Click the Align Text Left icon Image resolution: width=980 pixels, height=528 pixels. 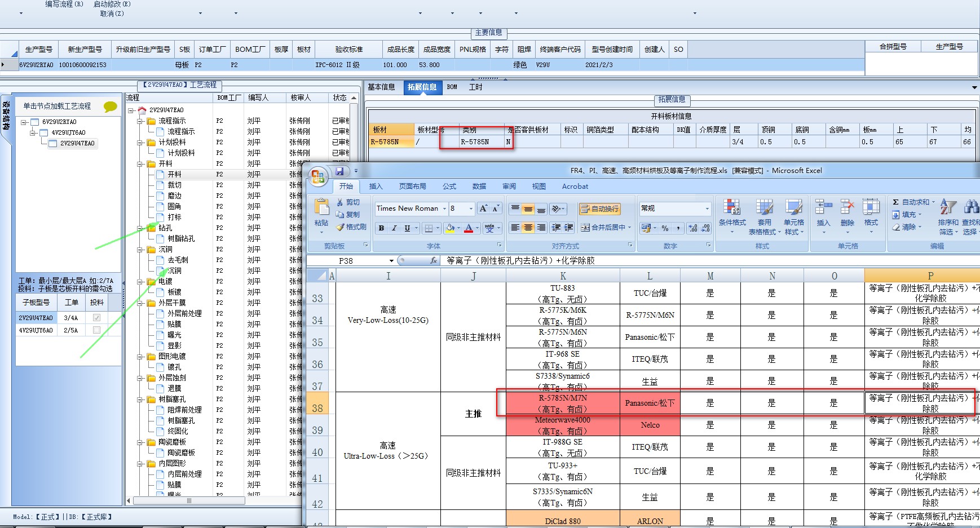pyautogui.click(x=515, y=228)
